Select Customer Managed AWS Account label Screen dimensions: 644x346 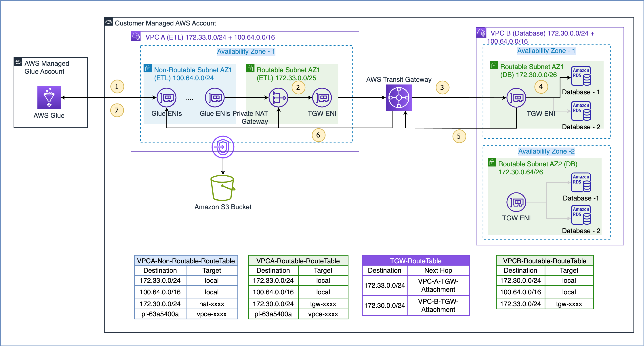tap(165, 23)
